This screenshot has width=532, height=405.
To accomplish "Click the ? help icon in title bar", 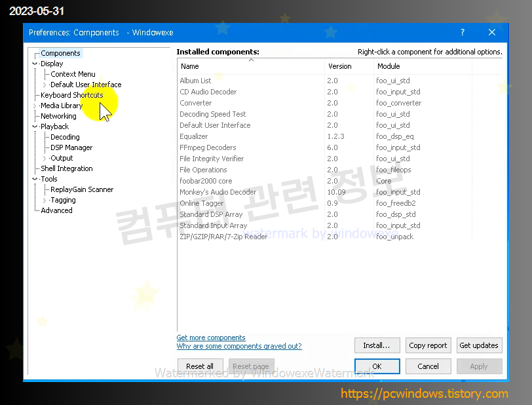I will [x=463, y=33].
